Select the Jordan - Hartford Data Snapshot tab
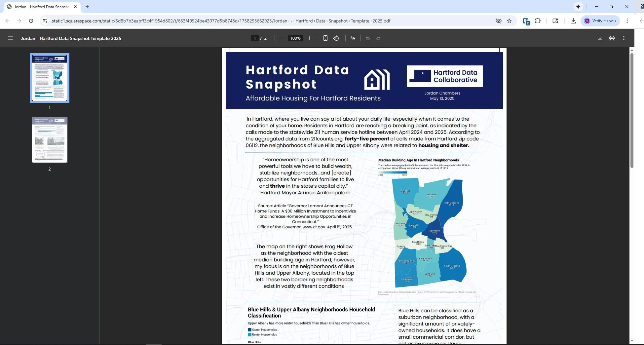 click(x=42, y=7)
